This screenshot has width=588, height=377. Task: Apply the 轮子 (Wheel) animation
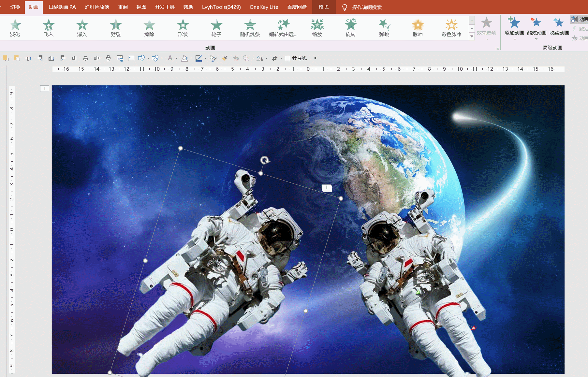coord(216,28)
